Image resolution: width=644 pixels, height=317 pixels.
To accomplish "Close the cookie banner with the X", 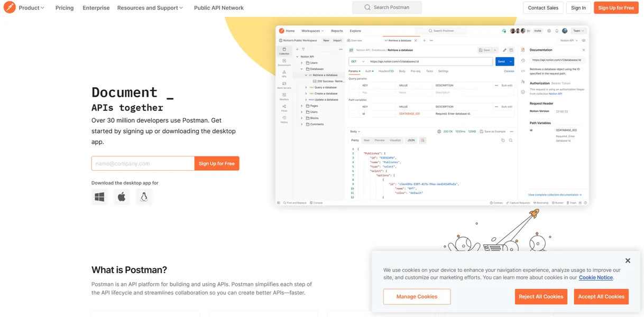I will pos(628,260).
